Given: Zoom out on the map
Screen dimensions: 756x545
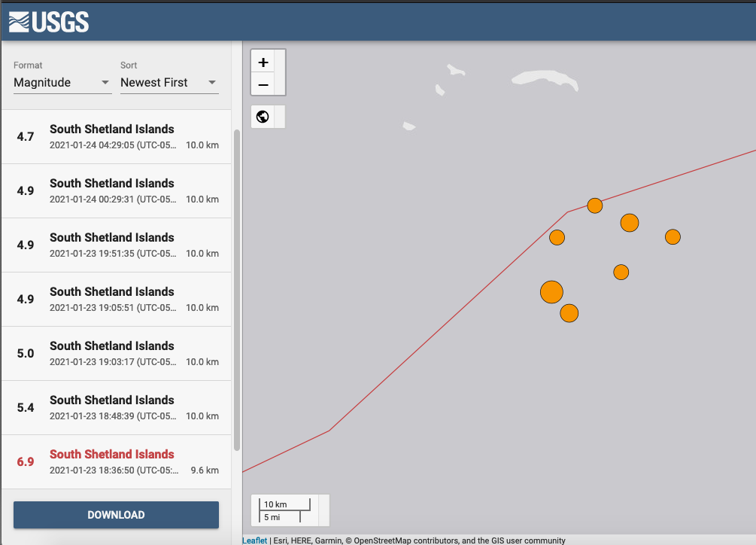Looking at the screenshot, I should 263,84.
